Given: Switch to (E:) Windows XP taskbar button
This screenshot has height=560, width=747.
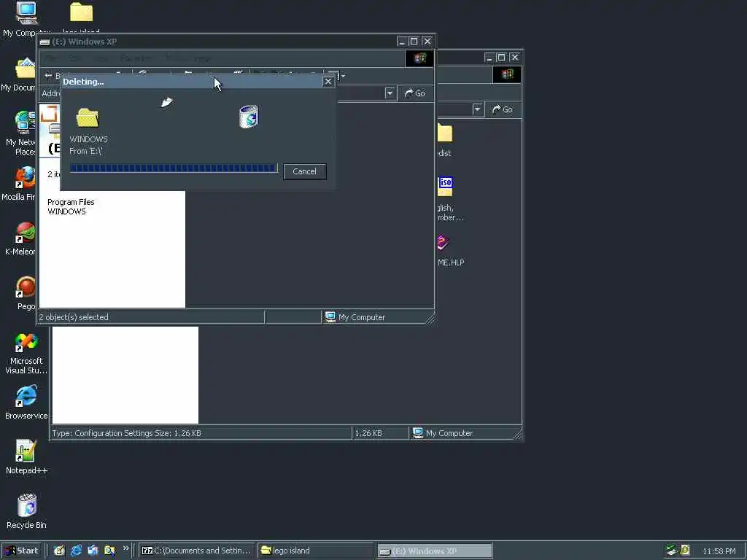Looking at the screenshot, I should 435,551.
